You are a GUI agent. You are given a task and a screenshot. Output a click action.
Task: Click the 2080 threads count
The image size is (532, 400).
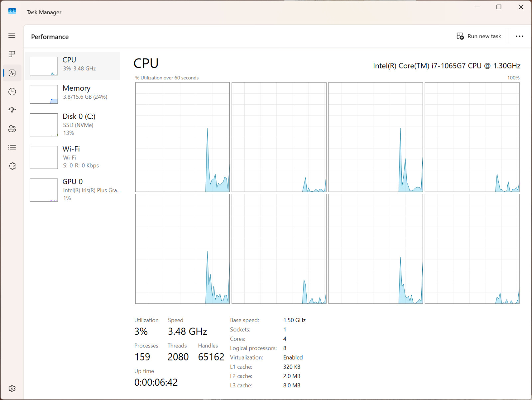click(x=178, y=357)
